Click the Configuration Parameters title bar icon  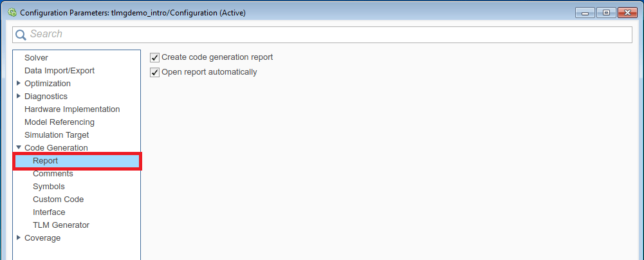coord(12,12)
